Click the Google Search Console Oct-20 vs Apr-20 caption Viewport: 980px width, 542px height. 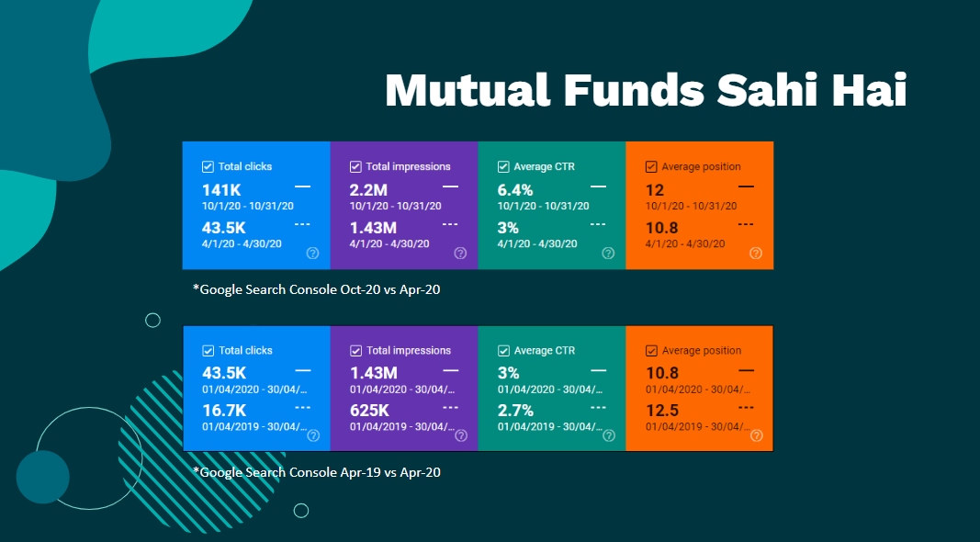[x=317, y=289]
